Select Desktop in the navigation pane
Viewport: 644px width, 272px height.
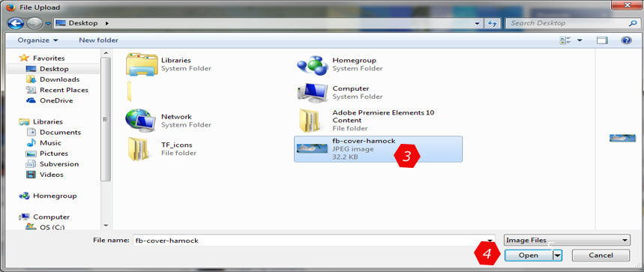tap(53, 69)
